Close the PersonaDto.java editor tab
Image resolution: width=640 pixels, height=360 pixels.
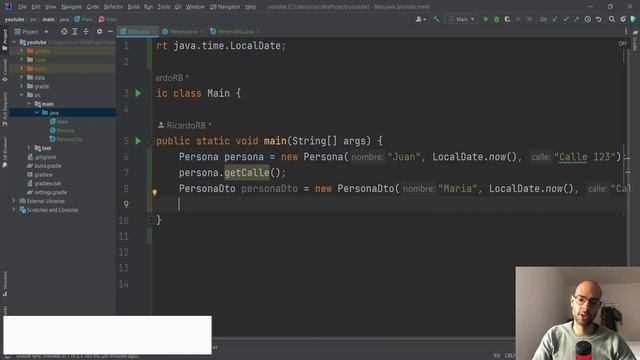[x=258, y=31]
